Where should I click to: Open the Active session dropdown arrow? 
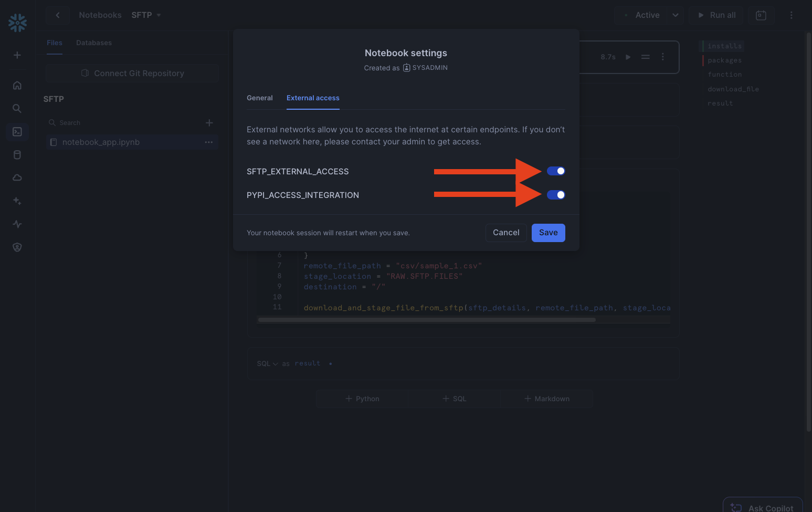pos(676,15)
